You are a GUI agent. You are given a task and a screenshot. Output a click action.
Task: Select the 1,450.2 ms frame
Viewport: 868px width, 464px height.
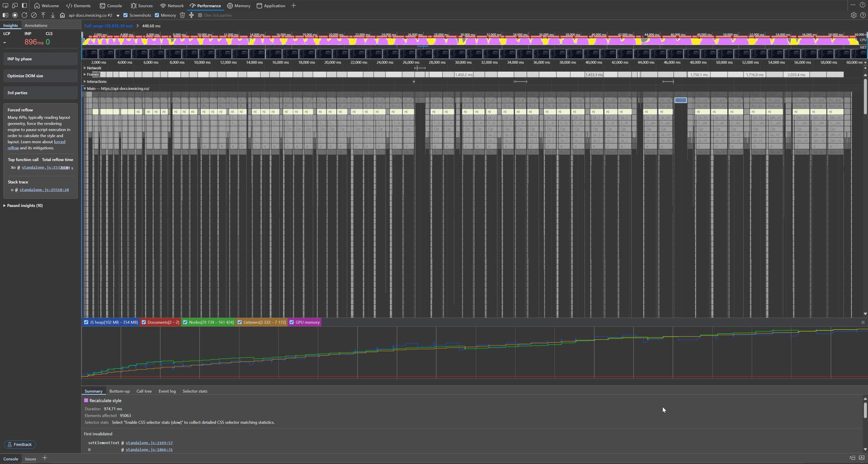point(463,75)
